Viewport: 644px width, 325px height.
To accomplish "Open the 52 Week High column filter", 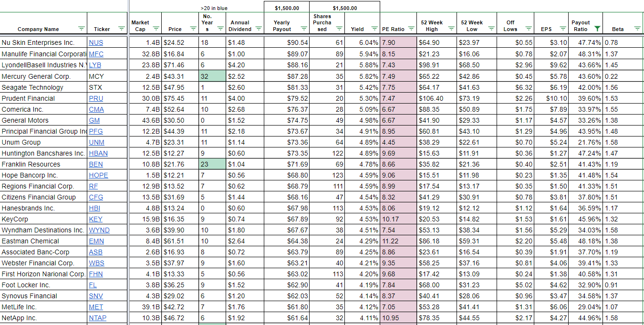I will point(451,29).
